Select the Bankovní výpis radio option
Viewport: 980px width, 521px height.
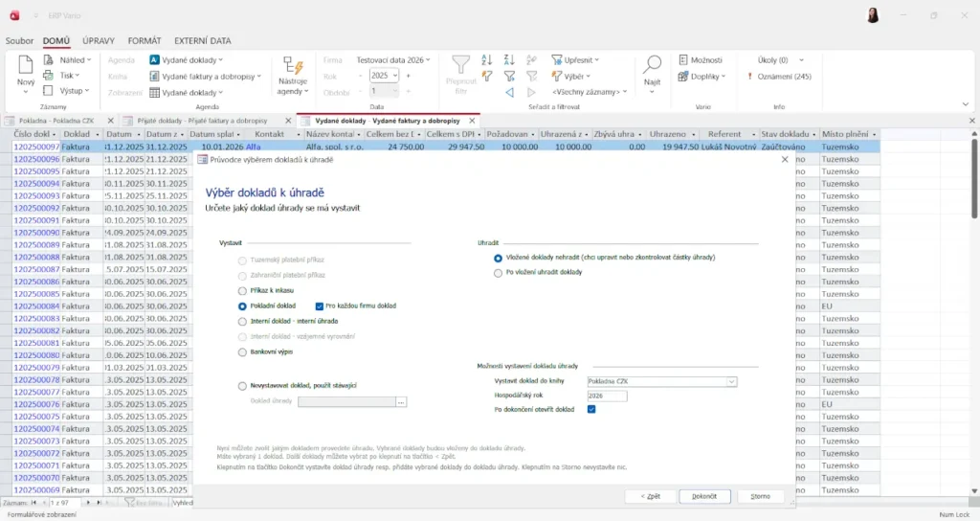pyautogui.click(x=242, y=352)
